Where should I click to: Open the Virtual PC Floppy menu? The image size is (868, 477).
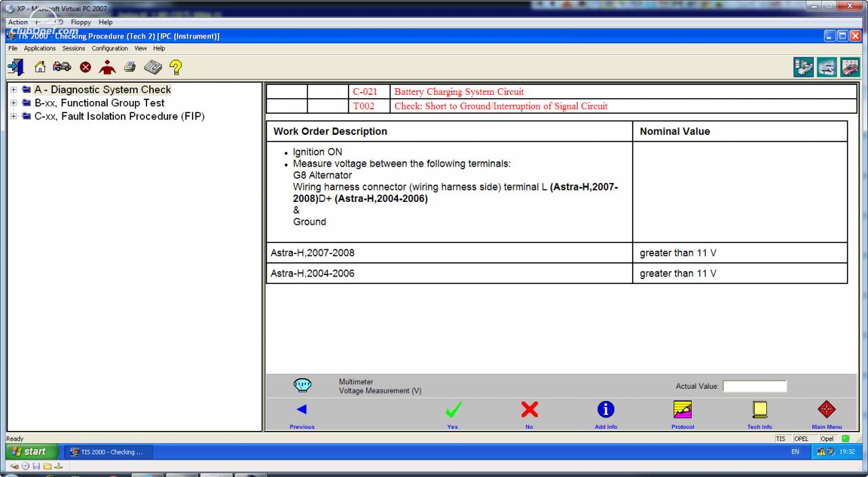[x=81, y=22]
